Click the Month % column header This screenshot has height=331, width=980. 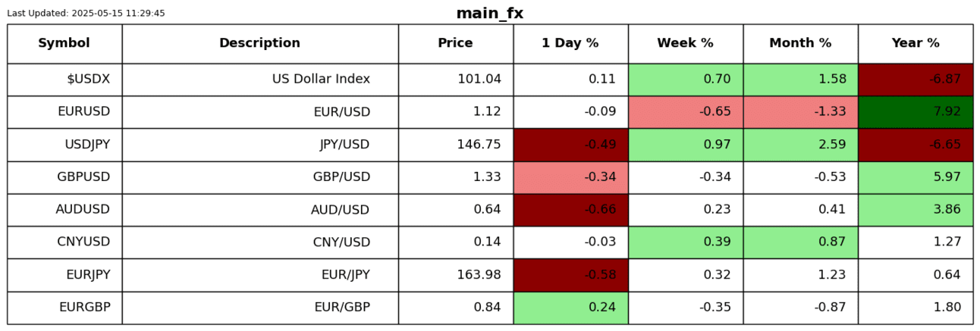[800, 44]
